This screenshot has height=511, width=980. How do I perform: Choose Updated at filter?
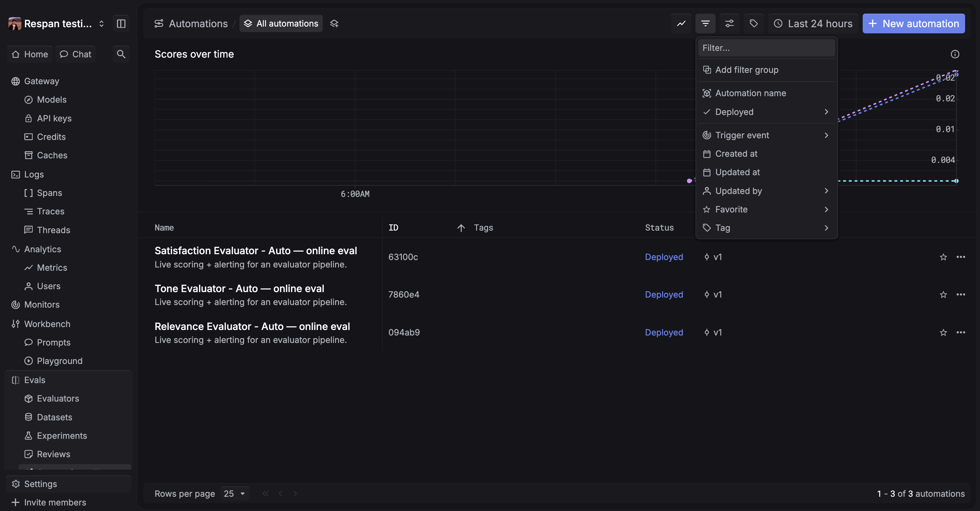pyautogui.click(x=766, y=172)
